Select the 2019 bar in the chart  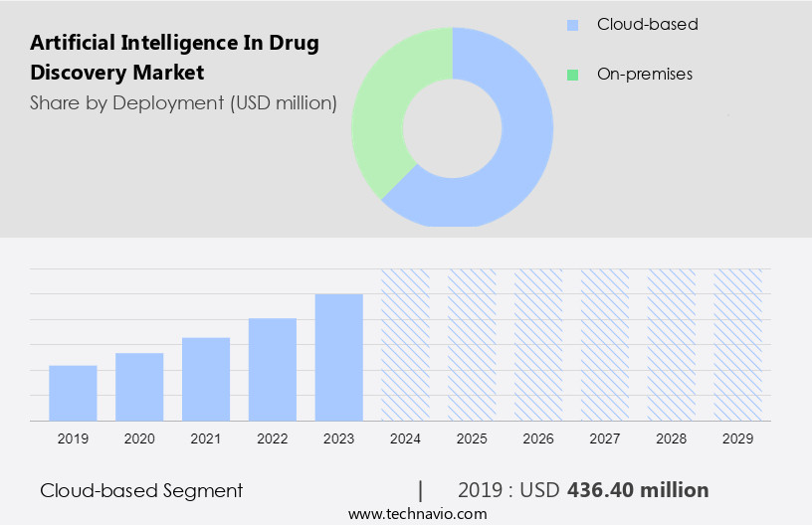73,393
